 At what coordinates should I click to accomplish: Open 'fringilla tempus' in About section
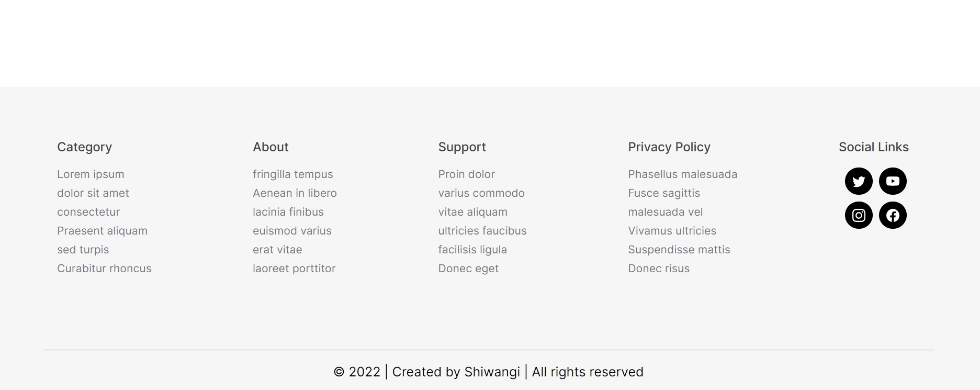(x=293, y=174)
